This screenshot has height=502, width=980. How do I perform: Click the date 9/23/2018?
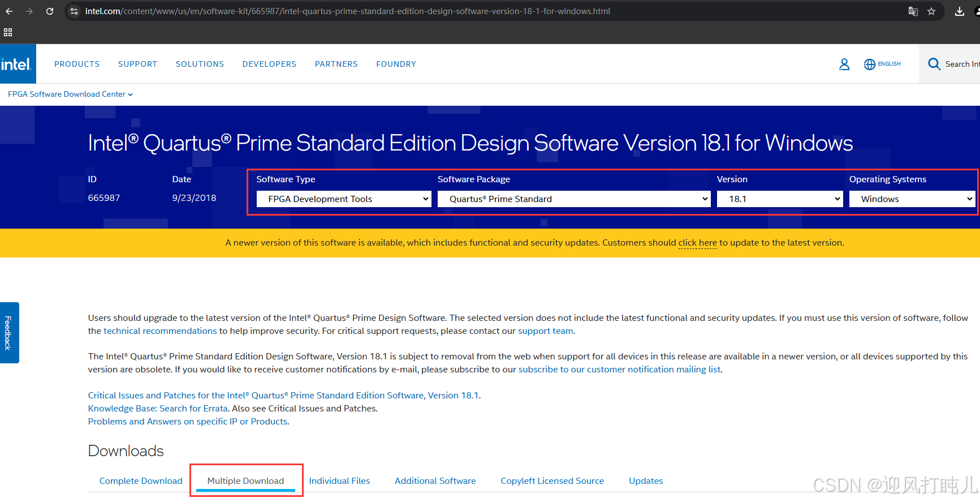[194, 198]
